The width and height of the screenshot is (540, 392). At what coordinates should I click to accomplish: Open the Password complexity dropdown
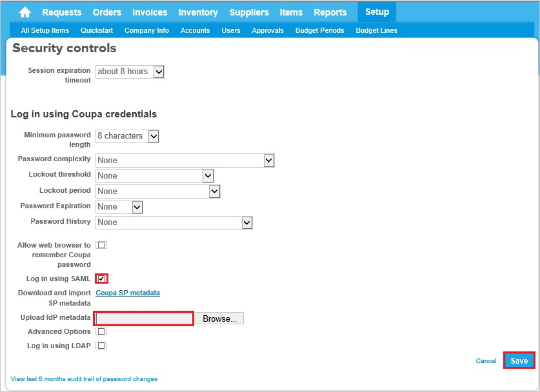click(x=269, y=160)
